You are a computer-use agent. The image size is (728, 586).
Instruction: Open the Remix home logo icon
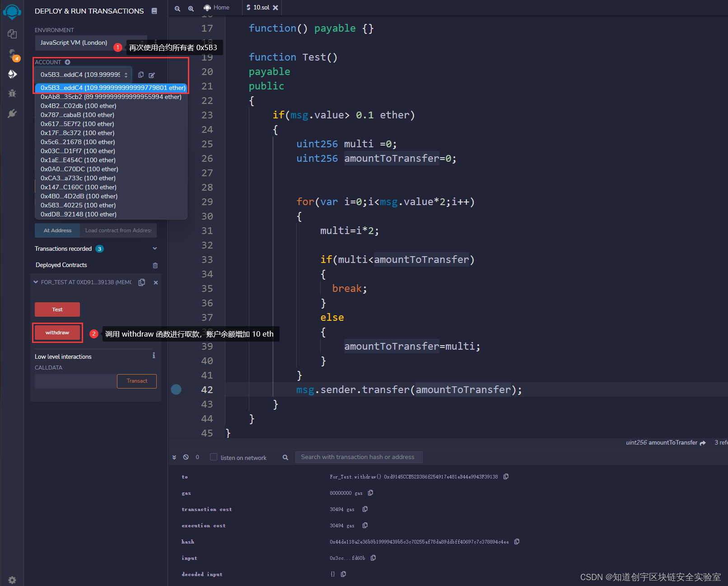pyautogui.click(x=12, y=11)
